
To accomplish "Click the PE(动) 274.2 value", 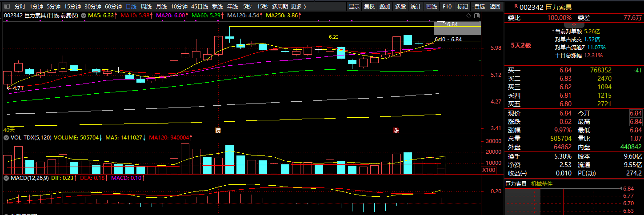I will click(x=634, y=173).
